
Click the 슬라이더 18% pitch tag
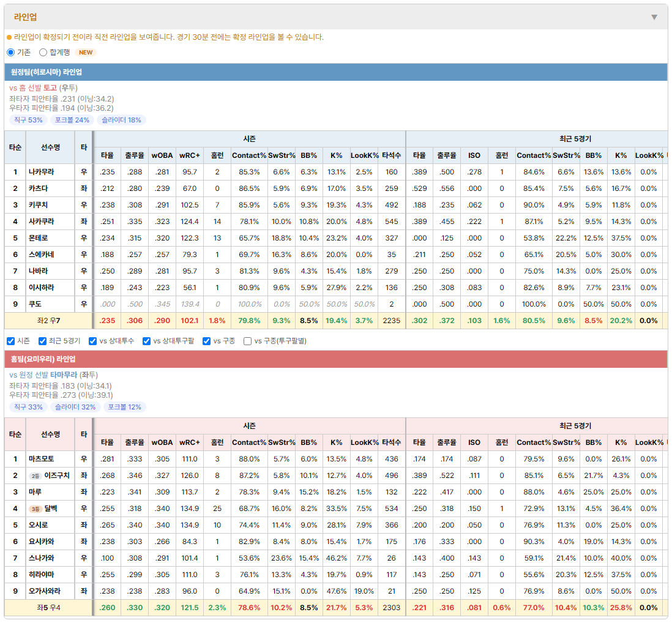121,120
